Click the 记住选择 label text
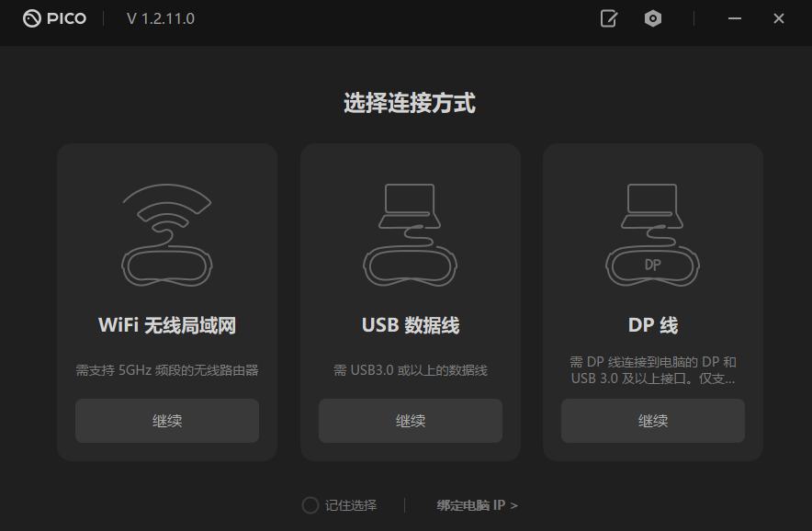This screenshot has height=531, width=812. [351, 505]
